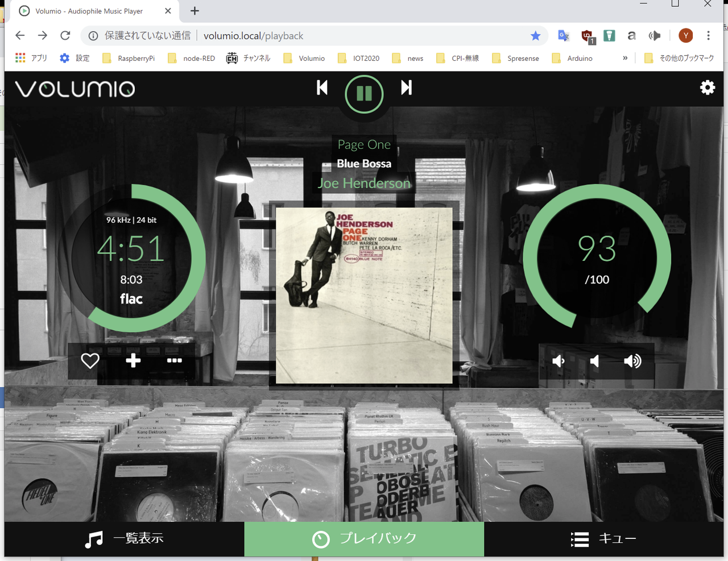Open the キュー queue tab
728x561 pixels.
click(603, 539)
